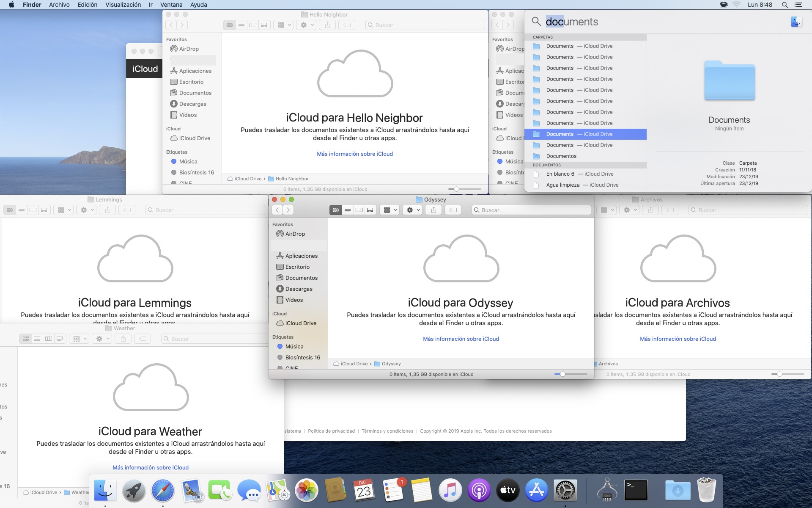
Task: Switch Hello Neighbor window to column view
Action: (x=253, y=25)
